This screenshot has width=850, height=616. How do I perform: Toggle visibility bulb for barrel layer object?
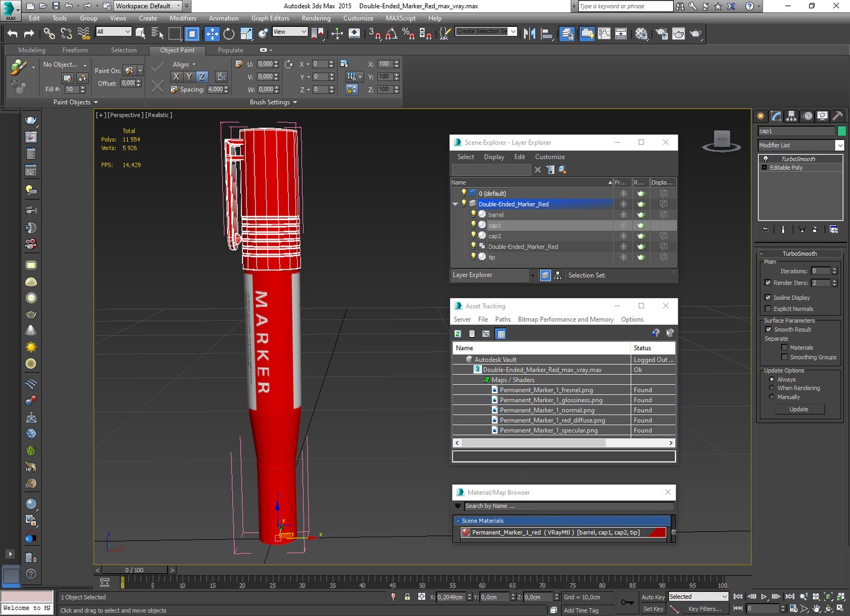(473, 214)
